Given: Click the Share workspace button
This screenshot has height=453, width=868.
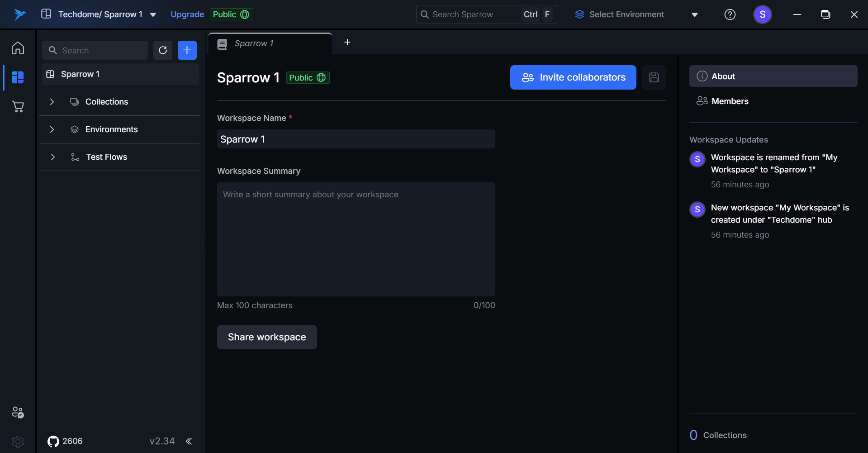Looking at the screenshot, I should [267, 337].
